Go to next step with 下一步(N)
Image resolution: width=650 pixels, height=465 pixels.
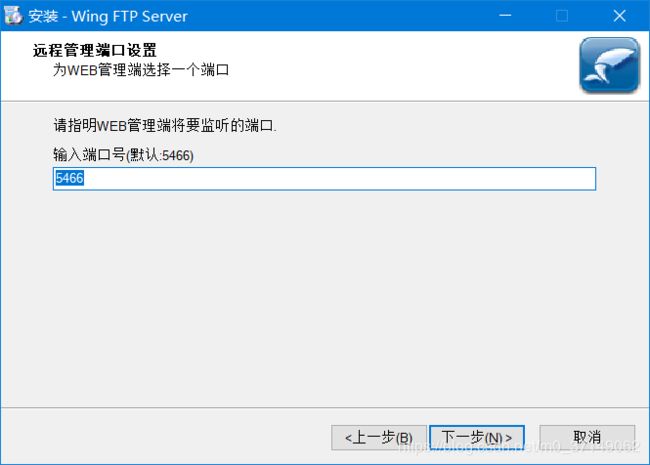477,437
